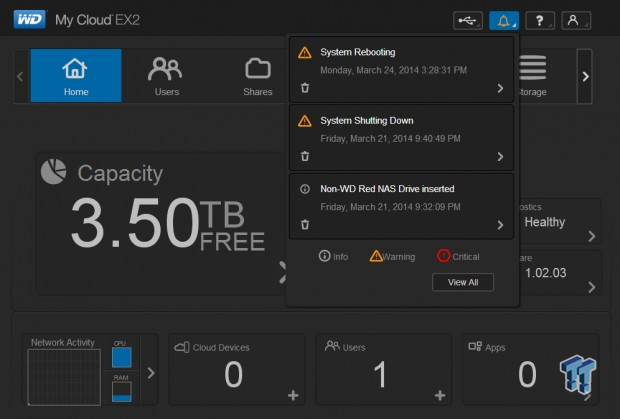Click the Critical legend icon
Image resolution: width=620 pixels, height=419 pixels.
pyautogui.click(x=444, y=256)
